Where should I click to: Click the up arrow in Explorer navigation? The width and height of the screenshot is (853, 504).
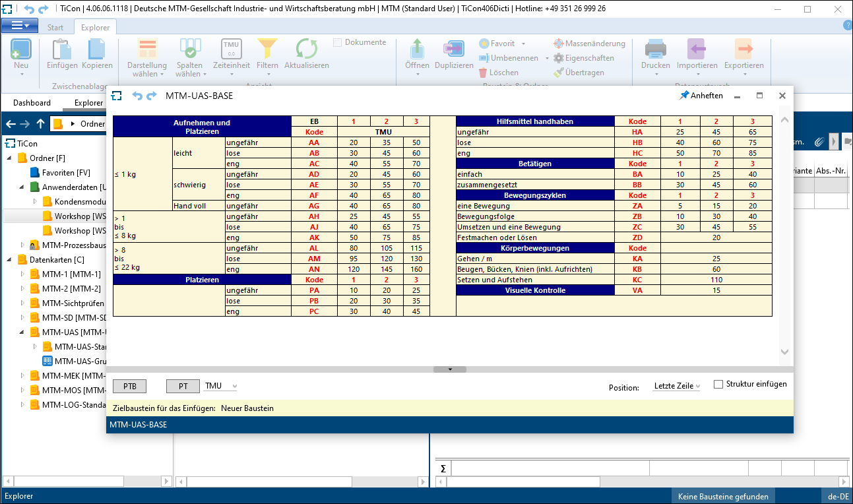(x=41, y=124)
